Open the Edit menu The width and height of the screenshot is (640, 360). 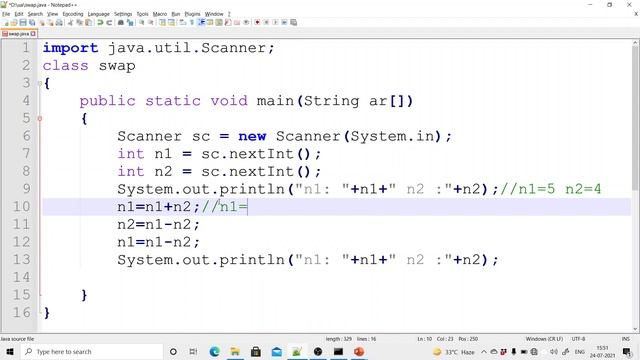(19, 14)
